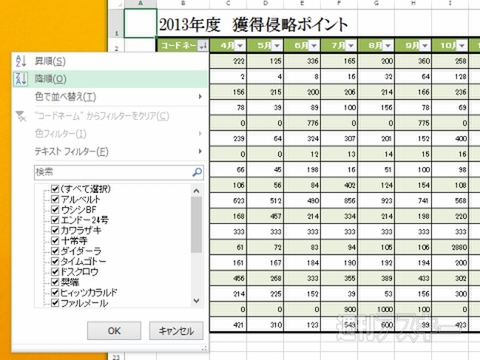Uncheck the アルベルト checkbox
The height and width of the screenshot is (360, 480).
pos(55,199)
